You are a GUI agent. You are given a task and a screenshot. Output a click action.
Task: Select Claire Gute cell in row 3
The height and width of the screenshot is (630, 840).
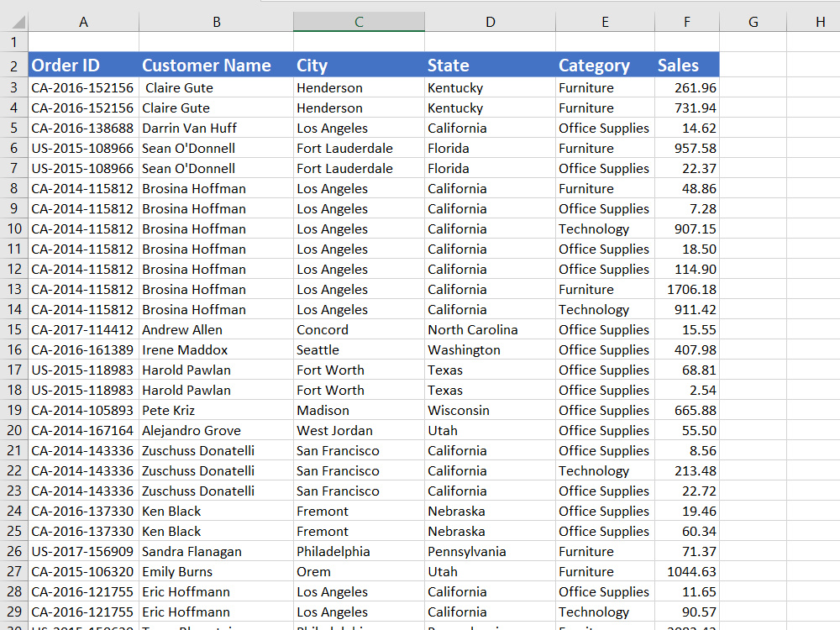coord(217,88)
